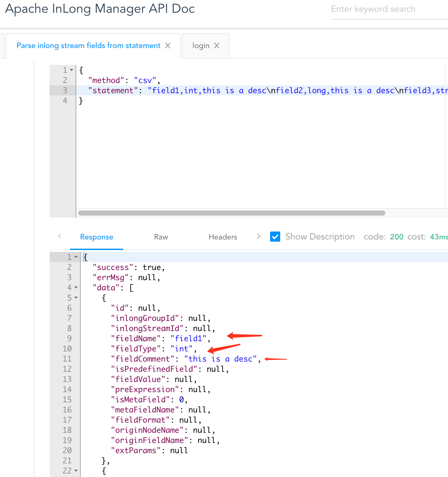Toggle the Show Description checkbox
The height and width of the screenshot is (477, 448).
[275, 237]
